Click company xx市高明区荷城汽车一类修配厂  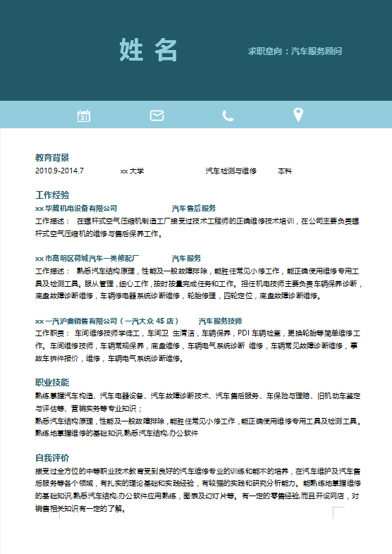(87, 259)
